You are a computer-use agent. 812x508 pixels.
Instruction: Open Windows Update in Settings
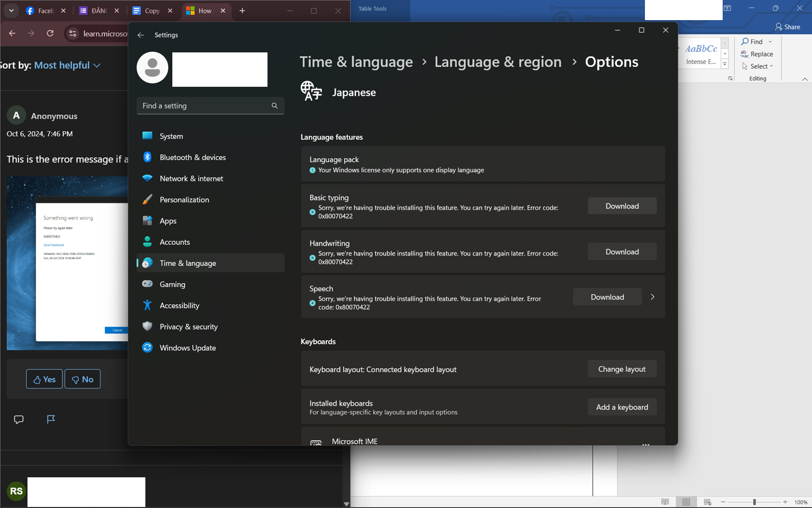[210, 348]
